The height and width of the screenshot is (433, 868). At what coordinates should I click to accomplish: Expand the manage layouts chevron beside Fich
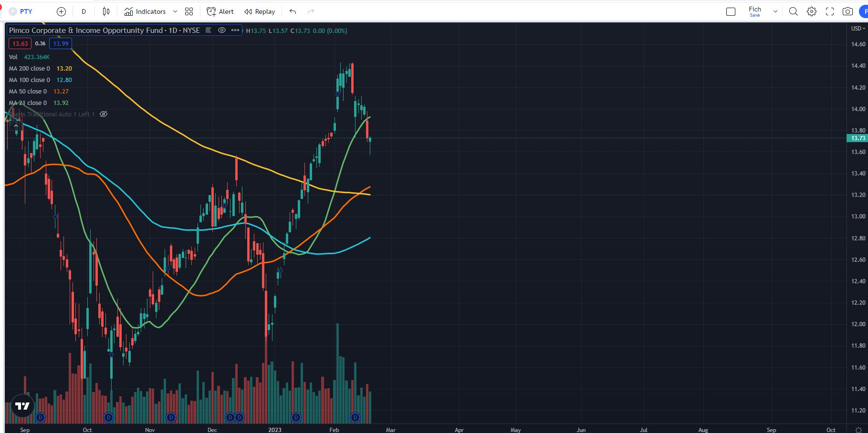(775, 11)
